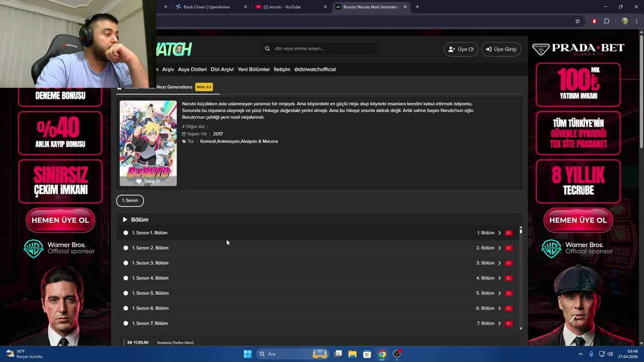
Task: Click the left HEMEN ÜYE OL banner button
Action: pos(60,220)
